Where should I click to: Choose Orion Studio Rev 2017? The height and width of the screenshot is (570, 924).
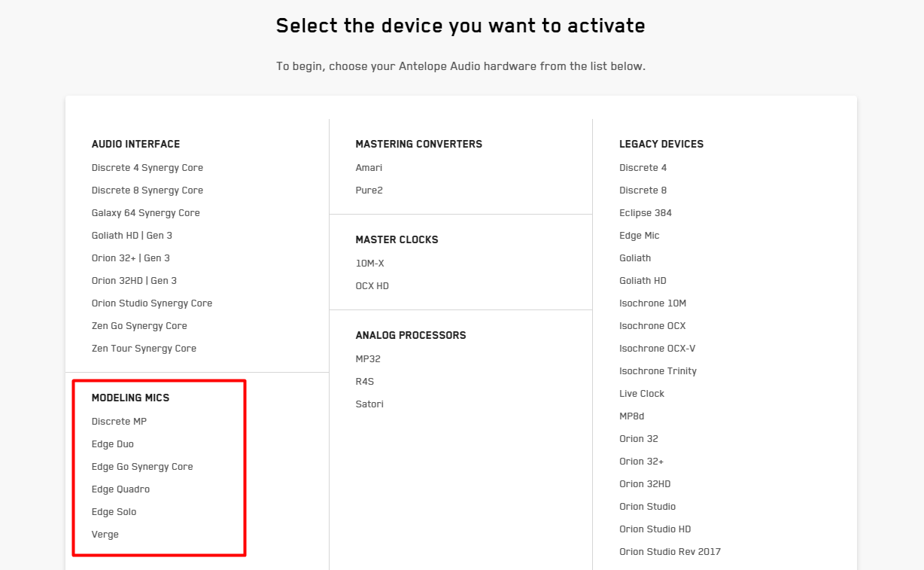[x=670, y=552]
